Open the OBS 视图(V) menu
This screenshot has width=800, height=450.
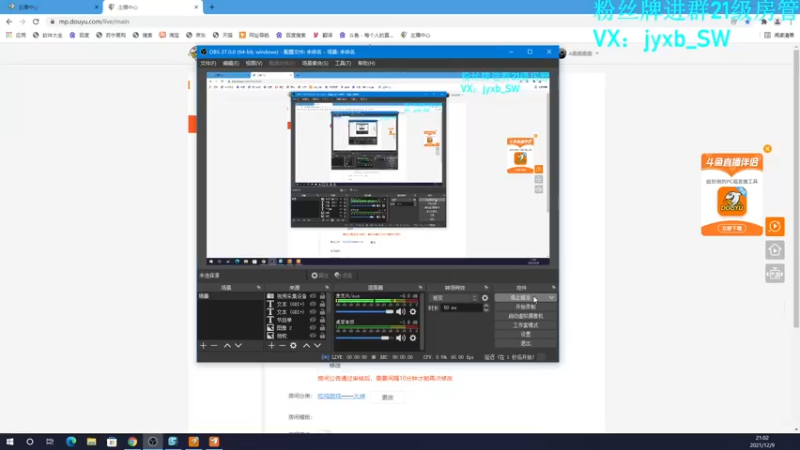pyautogui.click(x=254, y=63)
